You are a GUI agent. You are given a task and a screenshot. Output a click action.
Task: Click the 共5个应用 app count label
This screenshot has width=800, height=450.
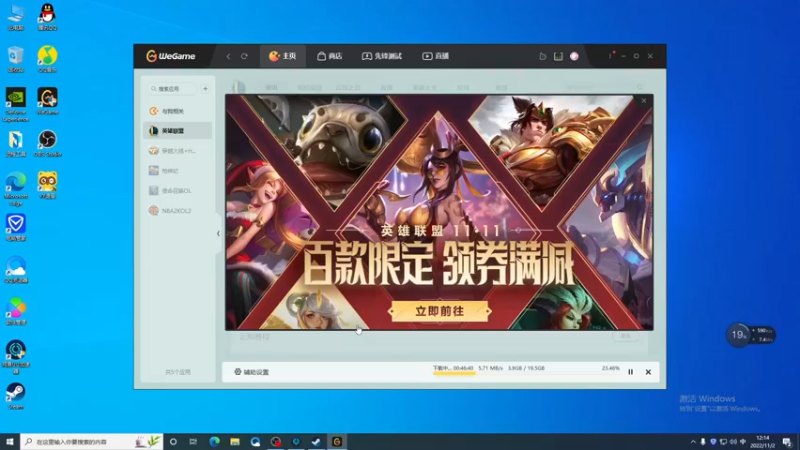click(x=178, y=372)
